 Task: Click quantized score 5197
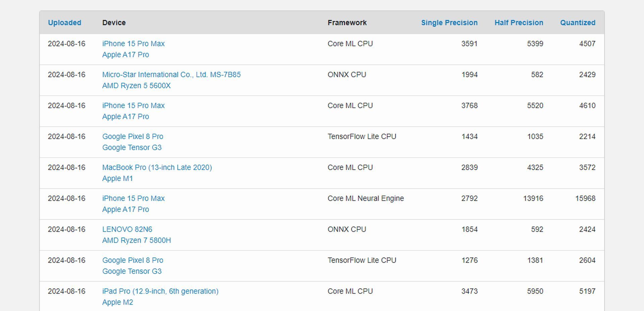point(587,291)
